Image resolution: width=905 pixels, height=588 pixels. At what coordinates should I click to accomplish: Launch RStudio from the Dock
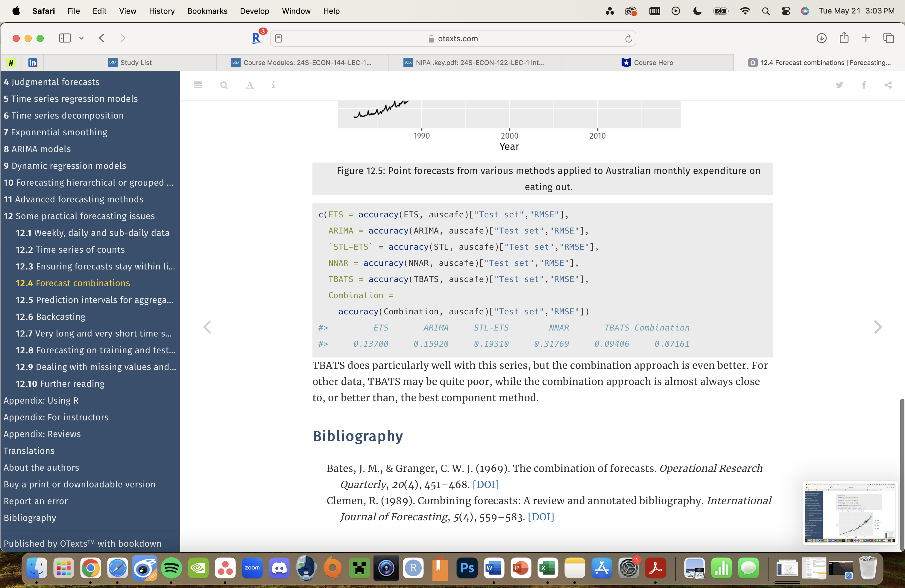413,569
